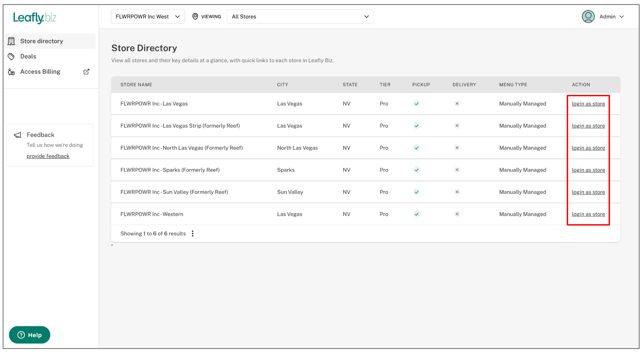Click pickup checkmark for FLWRPOWR Inc - Western
The height and width of the screenshot is (354, 644).
pos(416,214)
